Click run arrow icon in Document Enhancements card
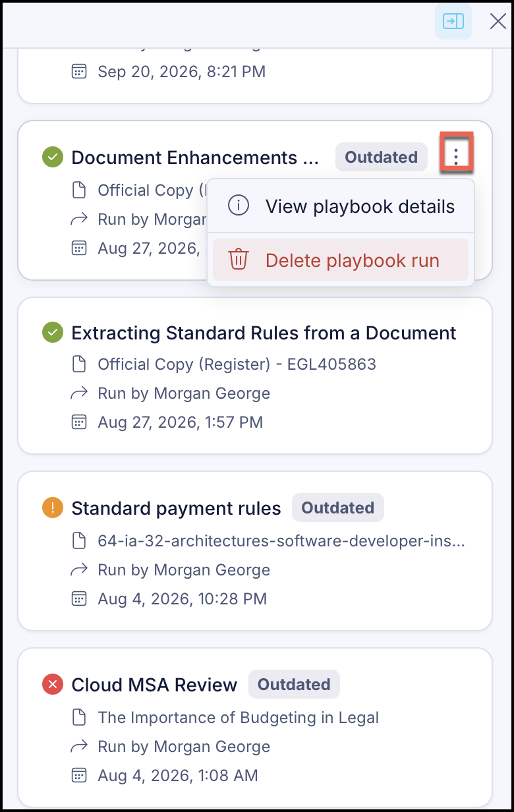Image resolution: width=514 pixels, height=812 pixels. 78,219
